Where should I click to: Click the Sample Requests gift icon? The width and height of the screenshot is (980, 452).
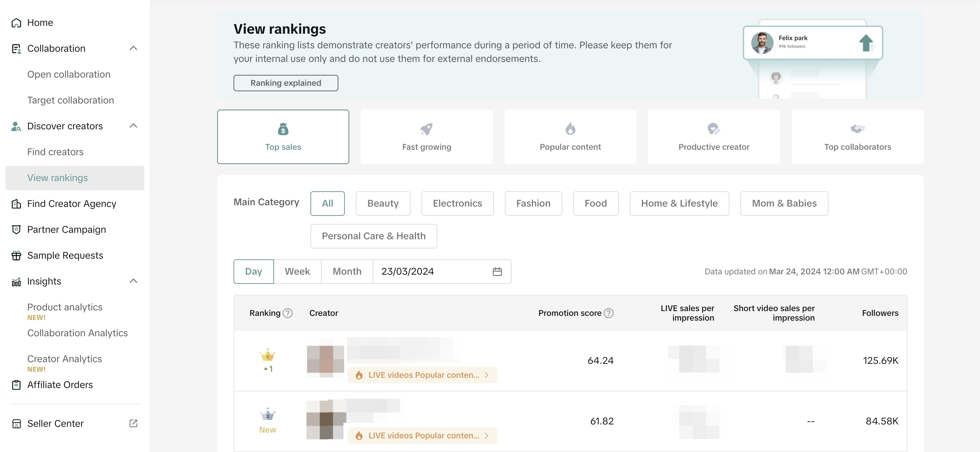point(16,255)
